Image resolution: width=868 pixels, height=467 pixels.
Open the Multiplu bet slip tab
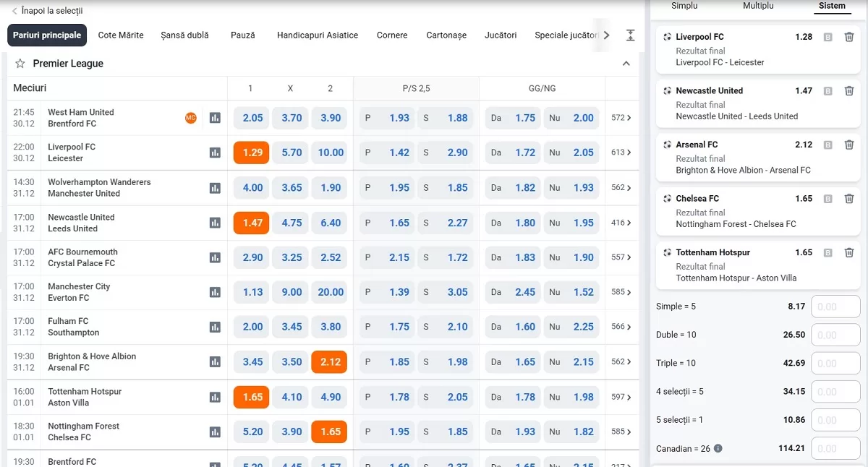(x=758, y=6)
